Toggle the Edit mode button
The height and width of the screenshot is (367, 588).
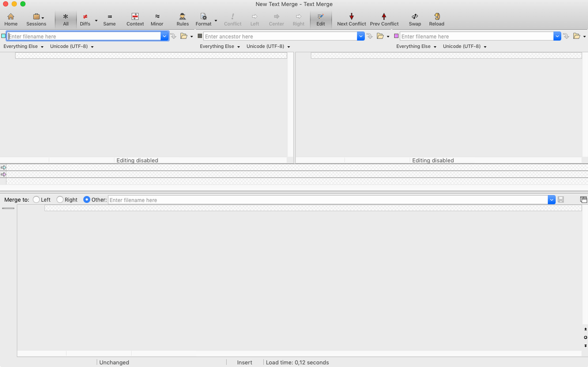321,20
